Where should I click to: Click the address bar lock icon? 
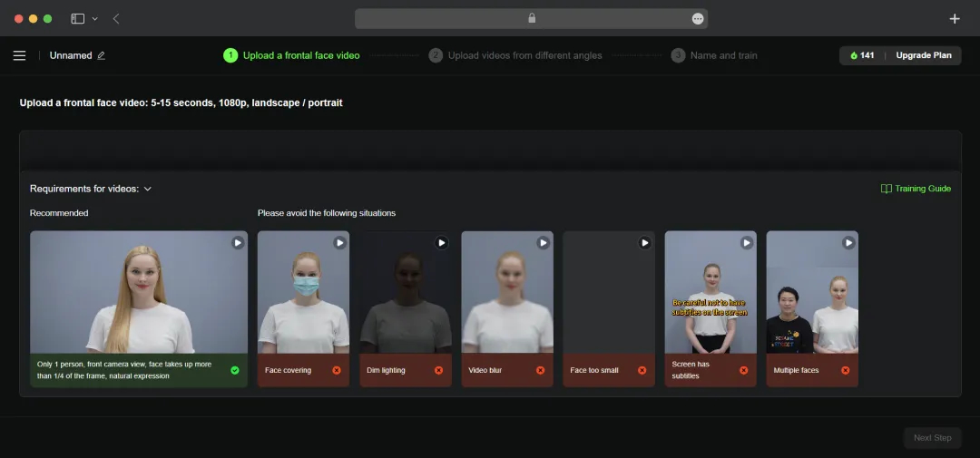tap(532, 18)
